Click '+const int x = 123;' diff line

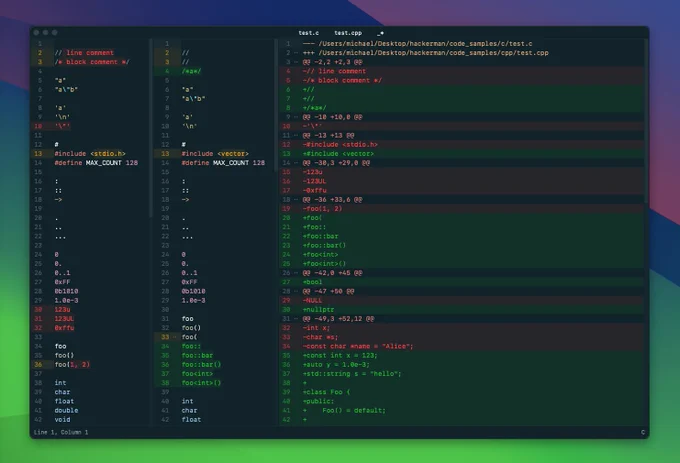pos(340,355)
